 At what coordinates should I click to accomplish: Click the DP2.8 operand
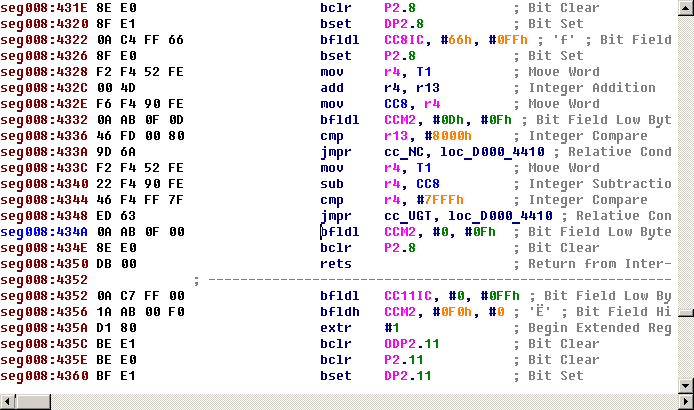[376, 24]
